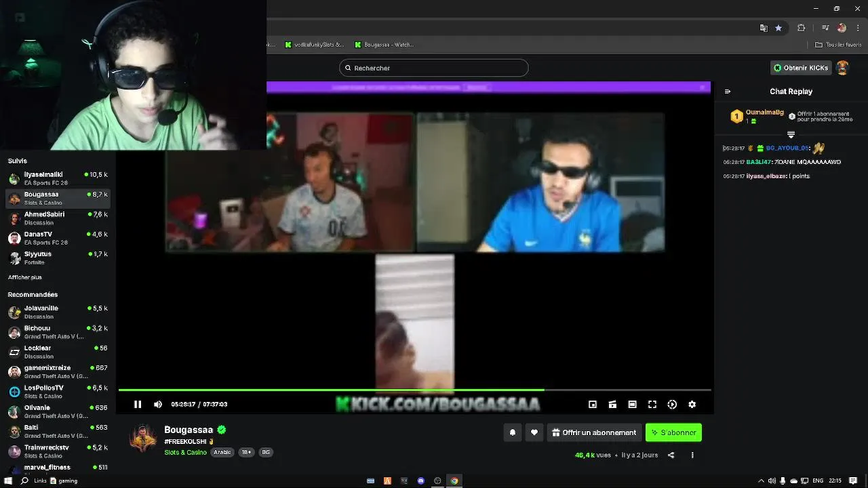Open Jolavanille recommended channel
This screenshot has height=488, width=868.
pos(58,312)
